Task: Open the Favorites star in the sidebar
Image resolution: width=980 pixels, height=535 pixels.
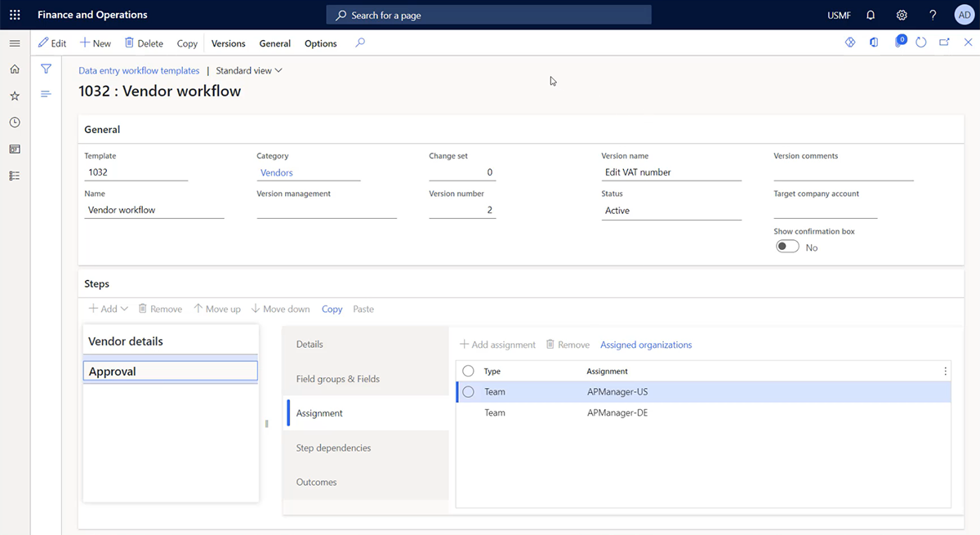Action: click(x=14, y=95)
